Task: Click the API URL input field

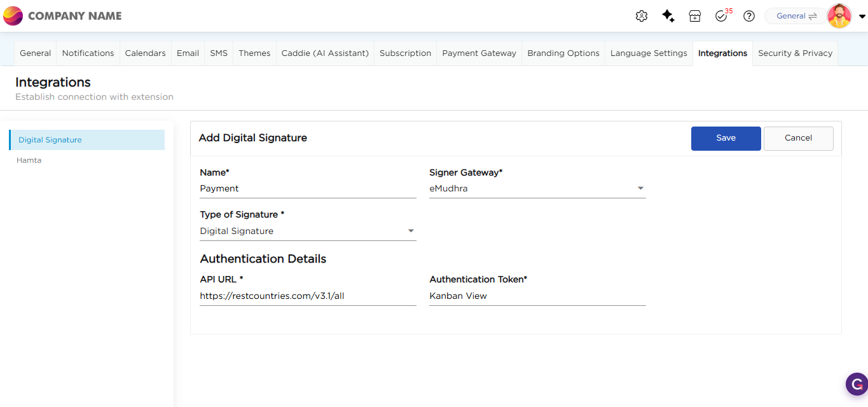Action: (x=308, y=296)
